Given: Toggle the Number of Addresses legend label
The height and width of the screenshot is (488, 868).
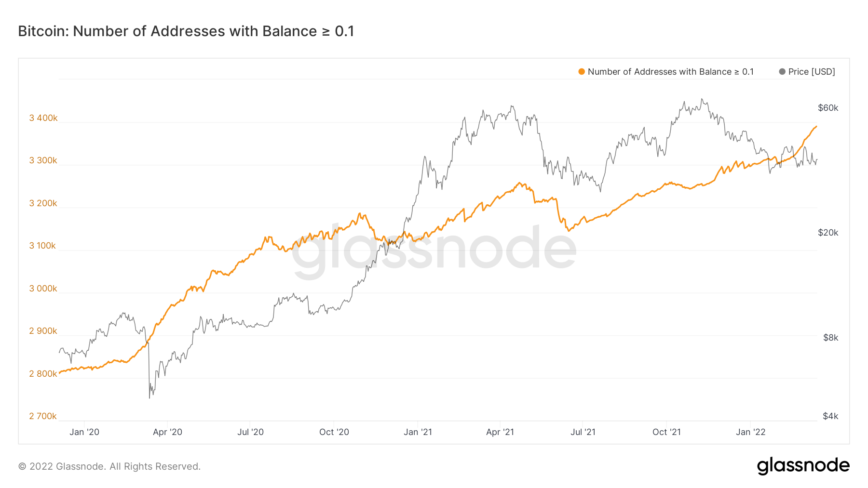Looking at the screenshot, I should pos(670,72).
